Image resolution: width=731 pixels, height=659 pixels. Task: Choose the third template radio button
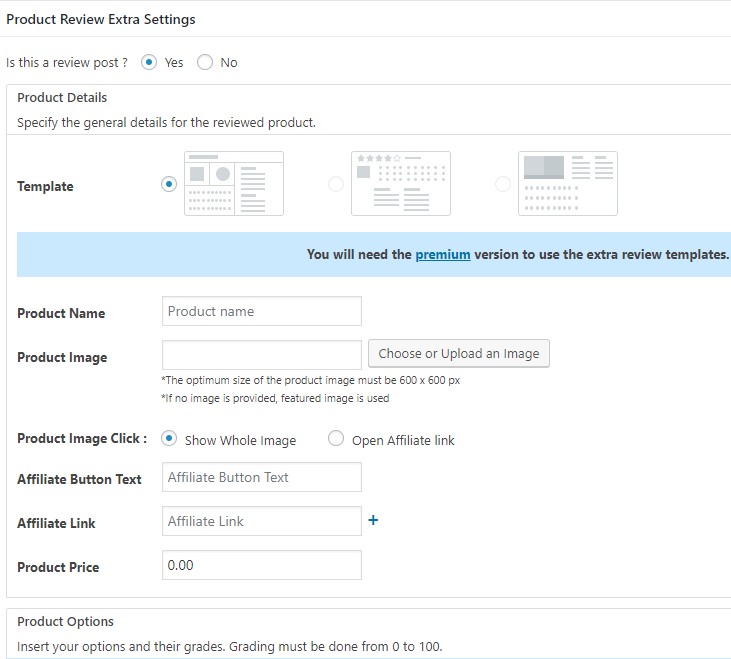coord(503,184)
